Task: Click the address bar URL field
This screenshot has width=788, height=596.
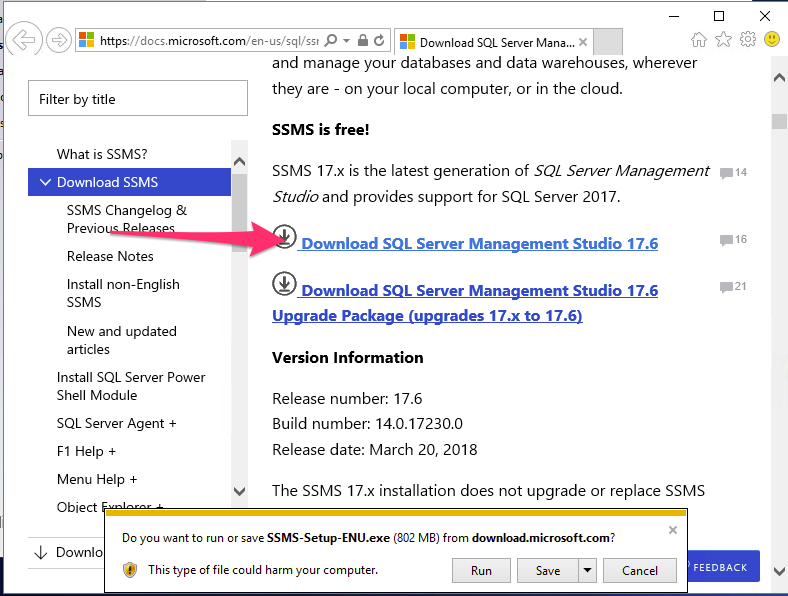Action: 209,41
